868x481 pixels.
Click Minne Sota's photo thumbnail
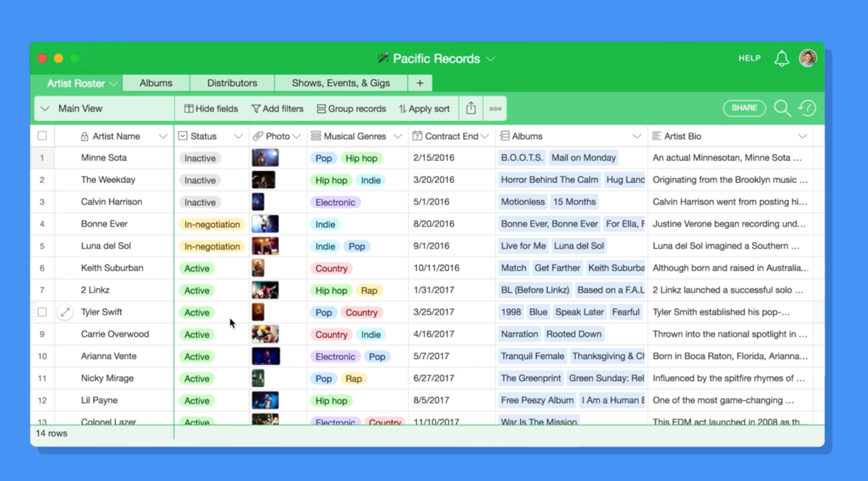[265, 157]
